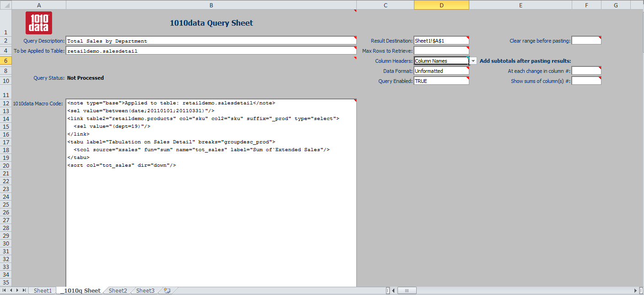Click the Query Enabled label
644x295 pixels.
(396, 81)
